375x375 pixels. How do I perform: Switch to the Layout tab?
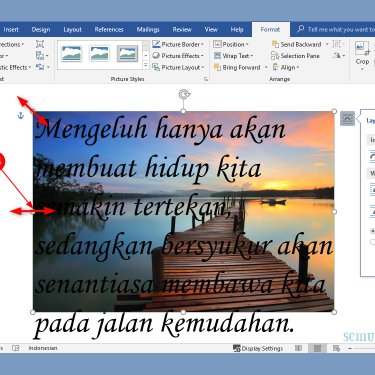pos(72,30)
